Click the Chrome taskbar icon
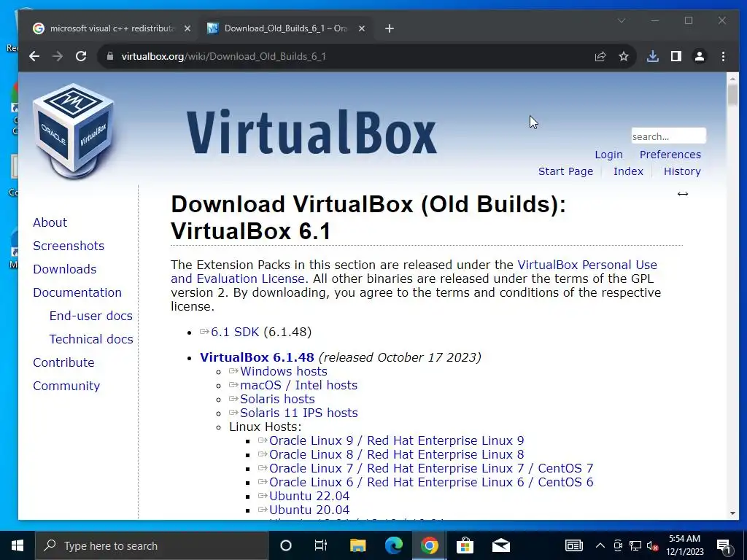Screen dimensions: 747x560 pos(429,545)
